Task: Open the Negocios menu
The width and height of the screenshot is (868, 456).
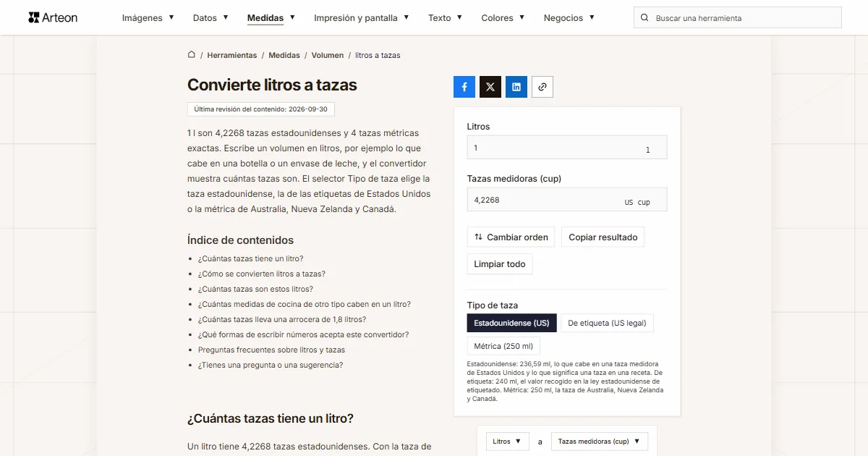Action: (x=569, y=18)
